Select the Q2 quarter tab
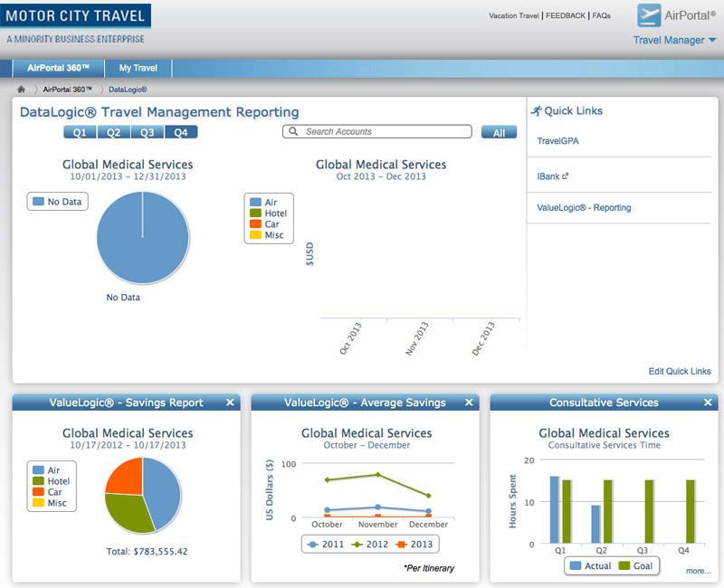 (x=114, y=132)
